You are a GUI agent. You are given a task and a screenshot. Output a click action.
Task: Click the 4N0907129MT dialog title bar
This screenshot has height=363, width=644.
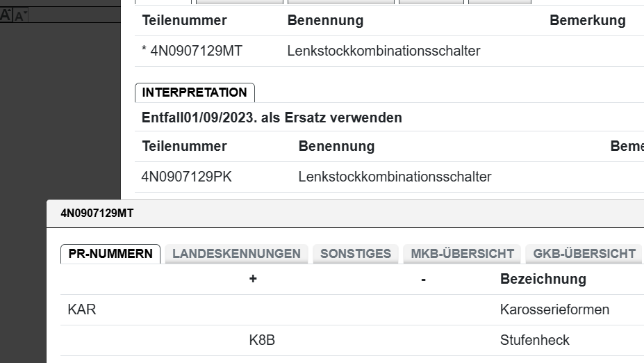(278, 213)
